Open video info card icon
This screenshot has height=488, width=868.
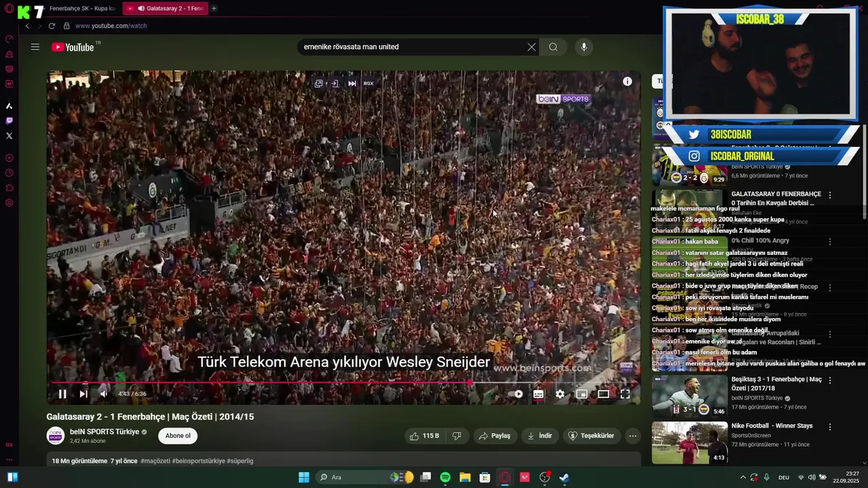tap(627, 81)
